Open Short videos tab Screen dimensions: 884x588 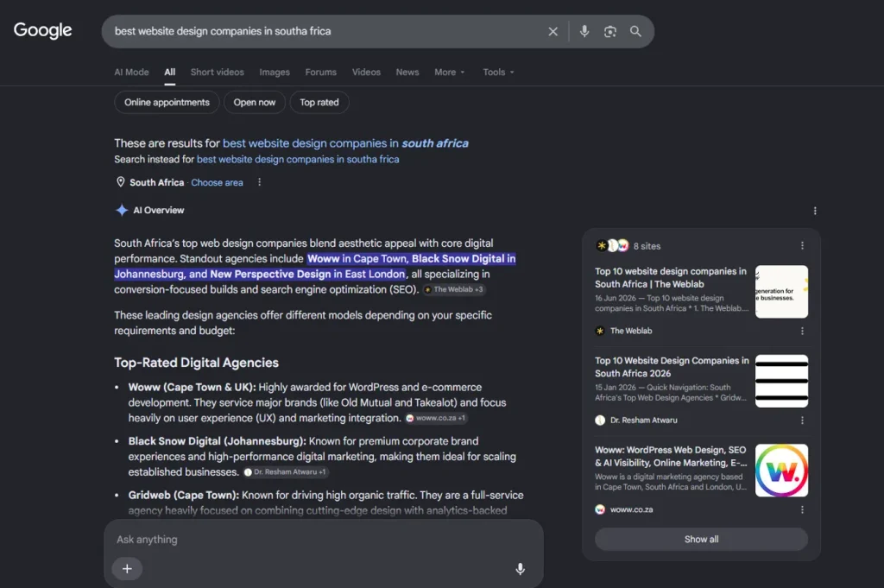tap(217, 73)
